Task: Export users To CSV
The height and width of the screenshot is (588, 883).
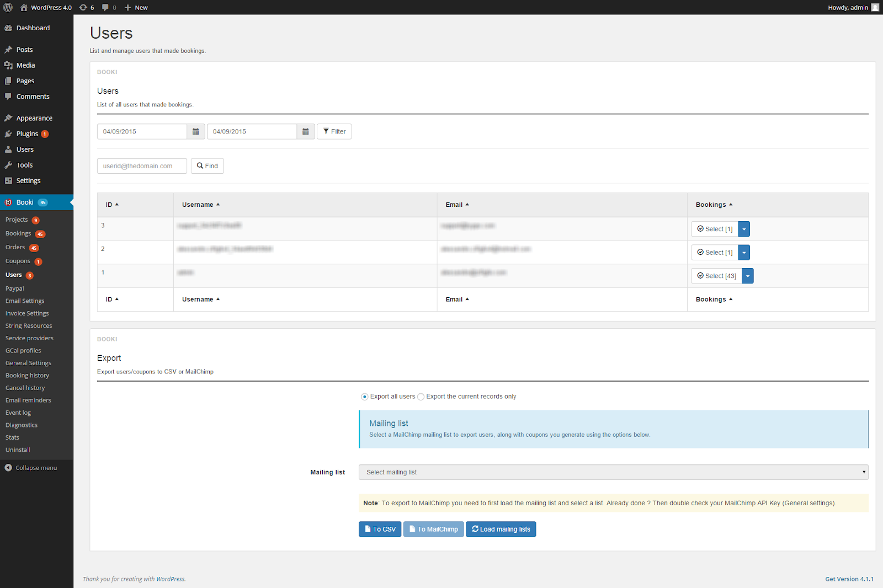Action: (380, 529)
